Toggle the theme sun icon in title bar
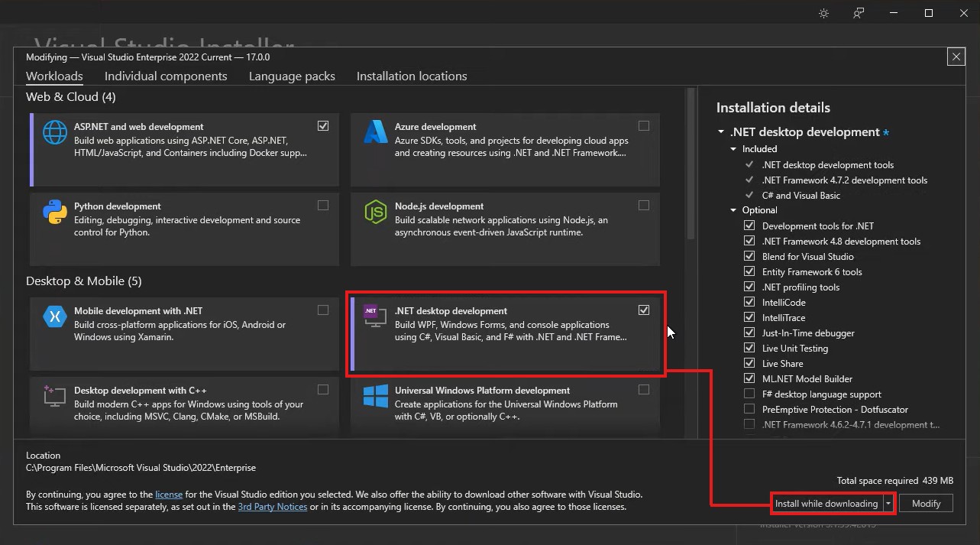980x545 pixels. 823,13
